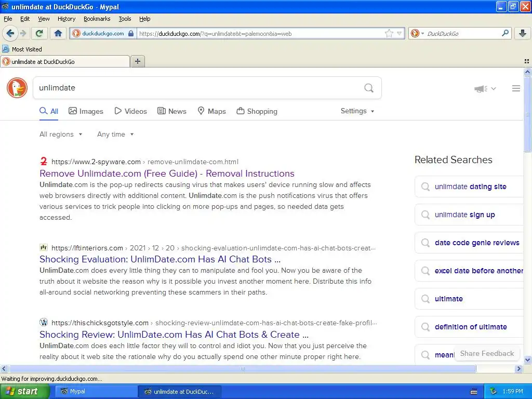Open the View menu
The image size is (532, 399).
(x=44, y=19)
